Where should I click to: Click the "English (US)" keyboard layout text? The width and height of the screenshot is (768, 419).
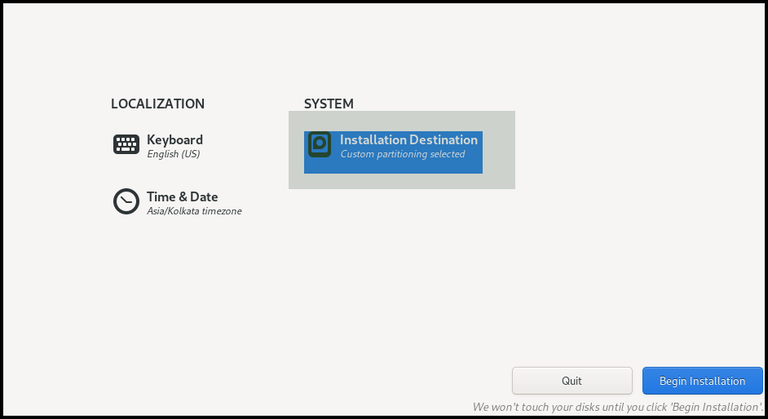point(173,154)
